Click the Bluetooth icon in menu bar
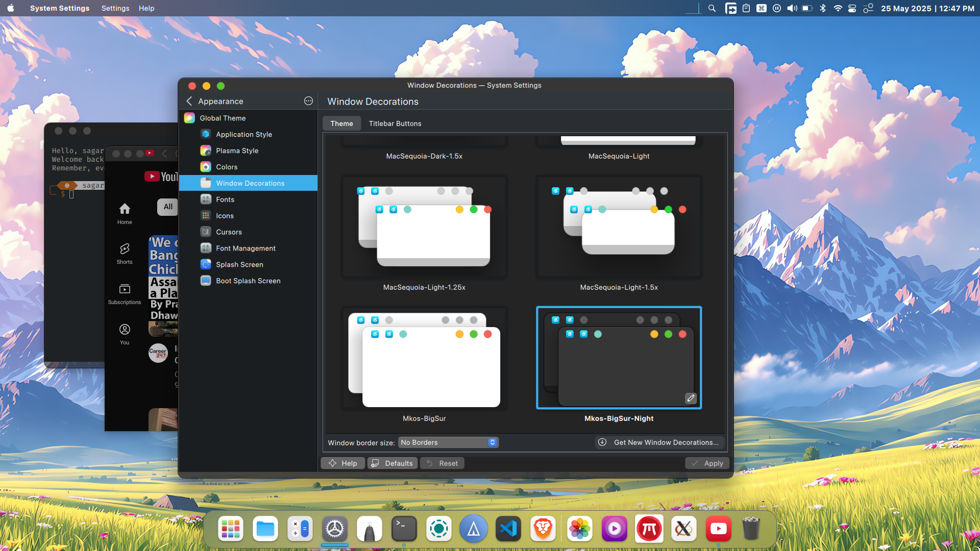980x551 pixels. click(x=822, y=8)
